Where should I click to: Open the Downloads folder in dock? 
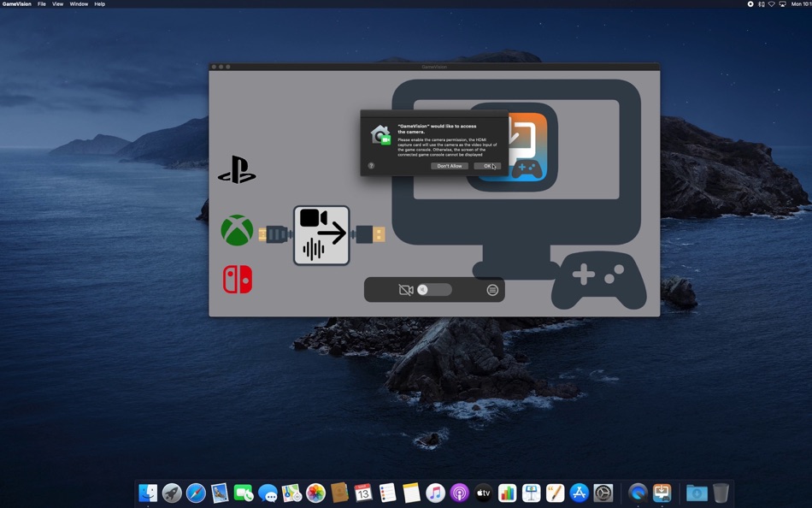[x=697, y=493]
